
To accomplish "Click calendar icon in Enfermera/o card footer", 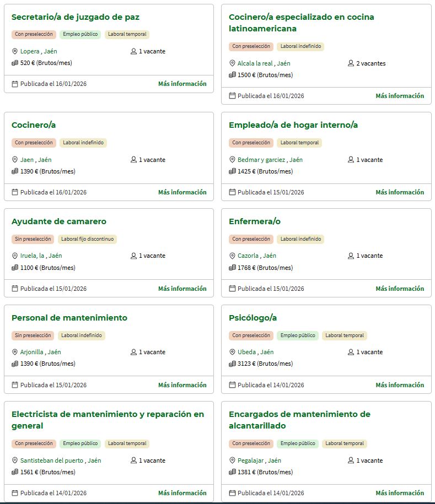I will click(232, 288).
